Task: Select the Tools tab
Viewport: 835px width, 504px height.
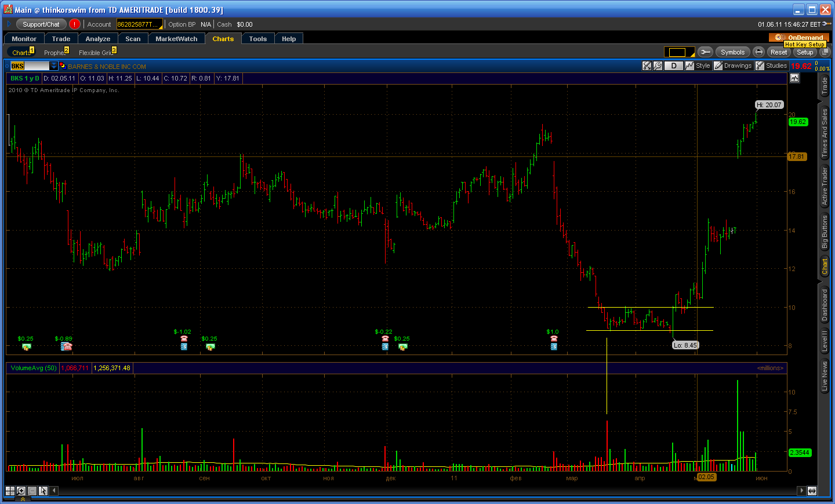Action: pyautogui.click(x=257, y=39)
